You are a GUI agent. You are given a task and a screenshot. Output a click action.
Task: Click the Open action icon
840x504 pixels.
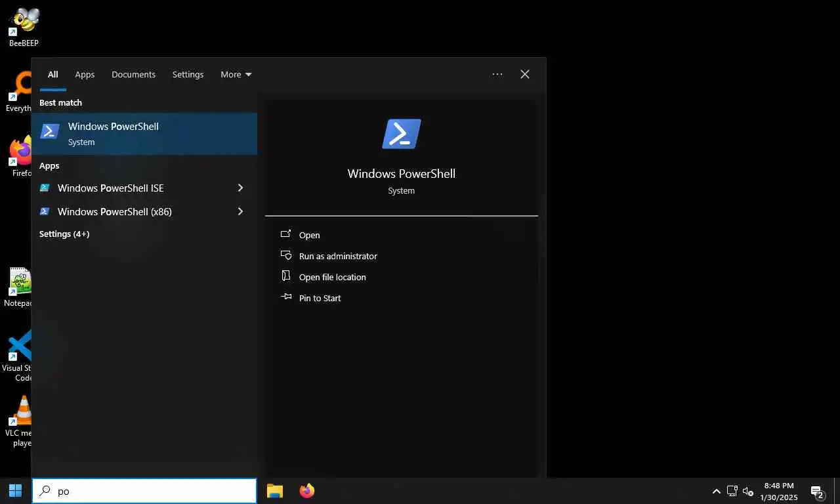pyautogui.click(x=285, y=234)
